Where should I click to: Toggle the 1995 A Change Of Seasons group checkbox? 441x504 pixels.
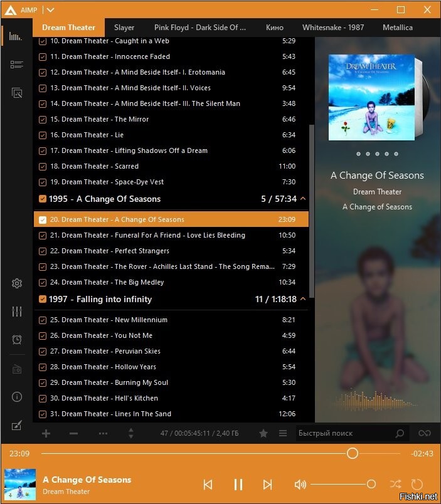pos(43,199)
